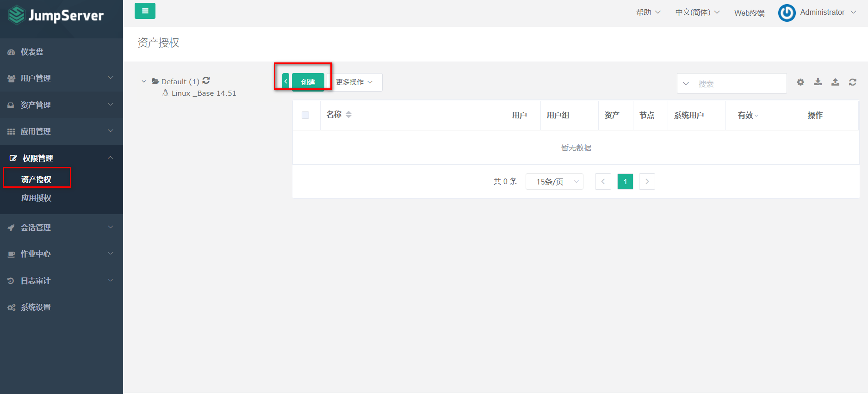Click the Administrator avatar icon

click(x=787, y=13)
